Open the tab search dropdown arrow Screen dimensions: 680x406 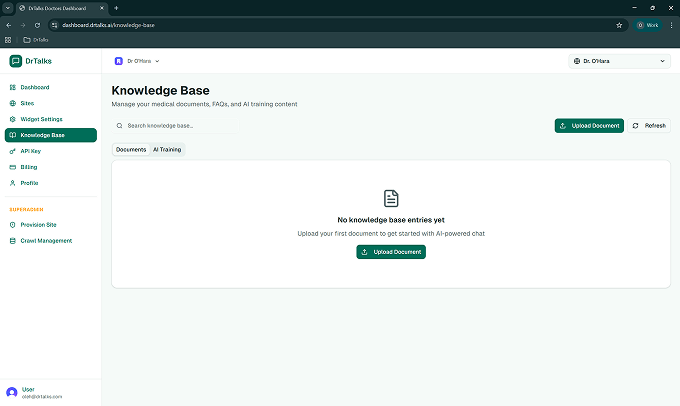(x=8, y=8)
